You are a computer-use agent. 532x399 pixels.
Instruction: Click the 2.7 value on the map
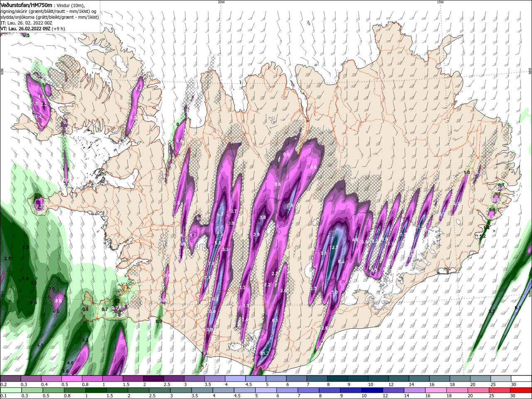pyautogui.click(x=233, y=211)
